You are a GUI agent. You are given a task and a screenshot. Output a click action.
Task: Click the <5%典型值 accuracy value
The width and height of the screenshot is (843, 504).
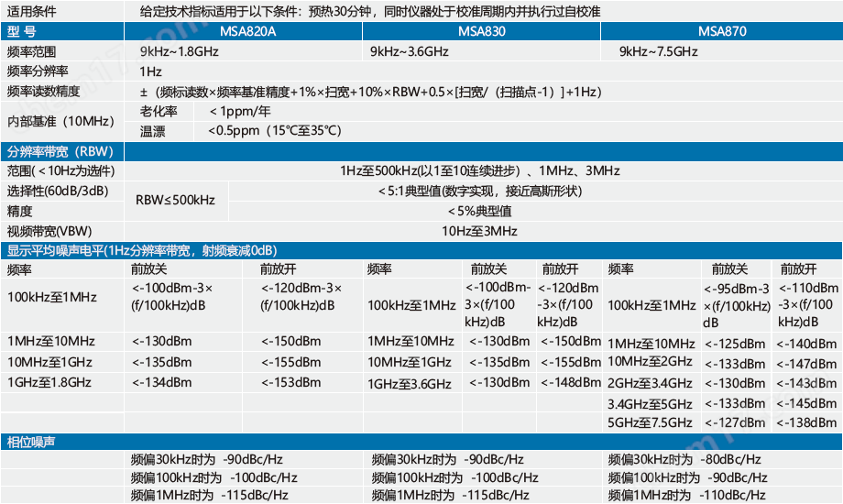point(479,212)
